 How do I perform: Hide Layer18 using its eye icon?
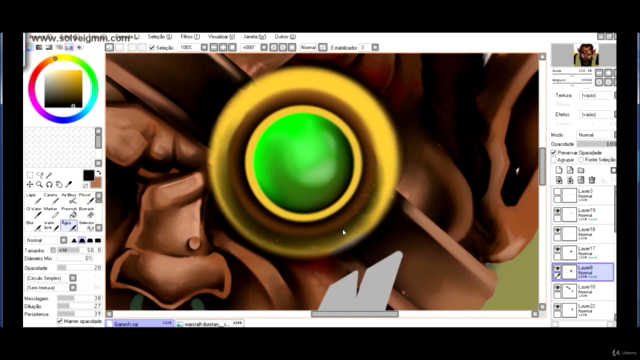[557, 230]
